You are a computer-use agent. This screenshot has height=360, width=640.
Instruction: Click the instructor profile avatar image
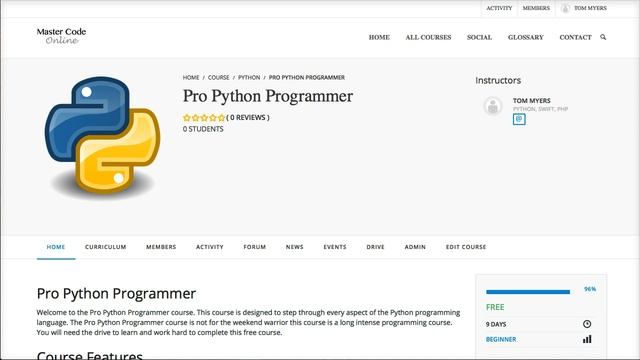[493, 106]
